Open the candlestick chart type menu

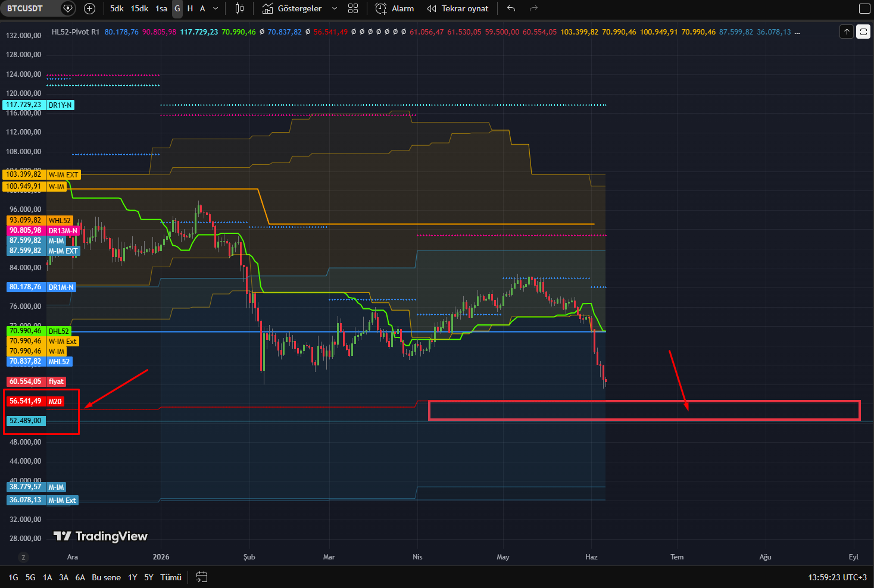(x=239, y=8)
